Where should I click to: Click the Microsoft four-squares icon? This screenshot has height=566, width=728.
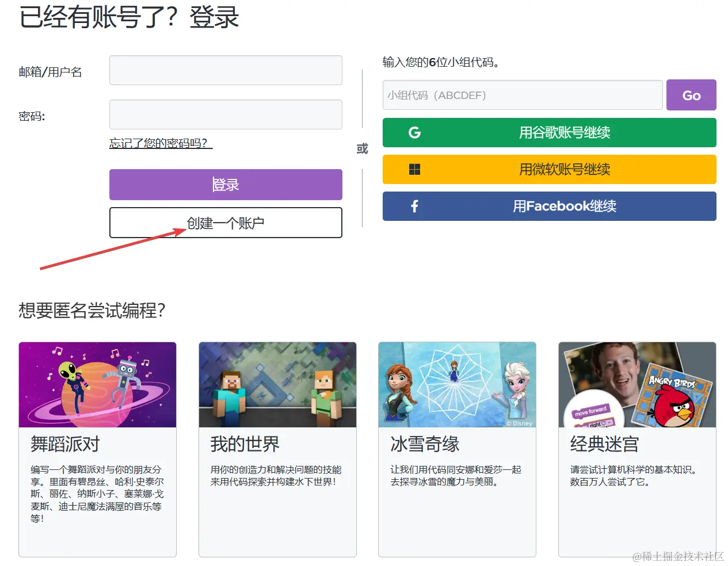413,169
